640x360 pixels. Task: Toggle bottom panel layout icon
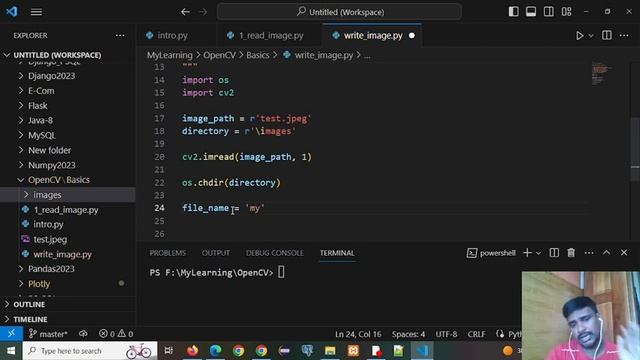click(531, 11)
